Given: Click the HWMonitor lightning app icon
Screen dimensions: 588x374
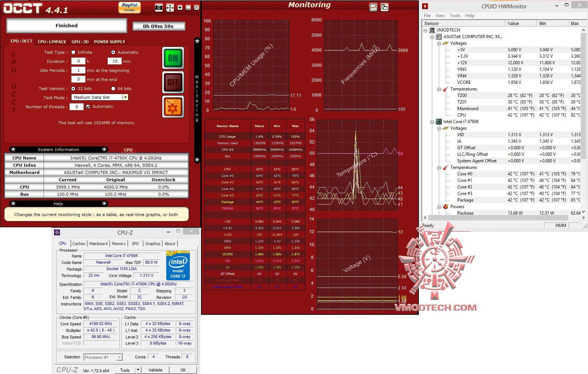Looking at the screenshot, I should (425, 6).
